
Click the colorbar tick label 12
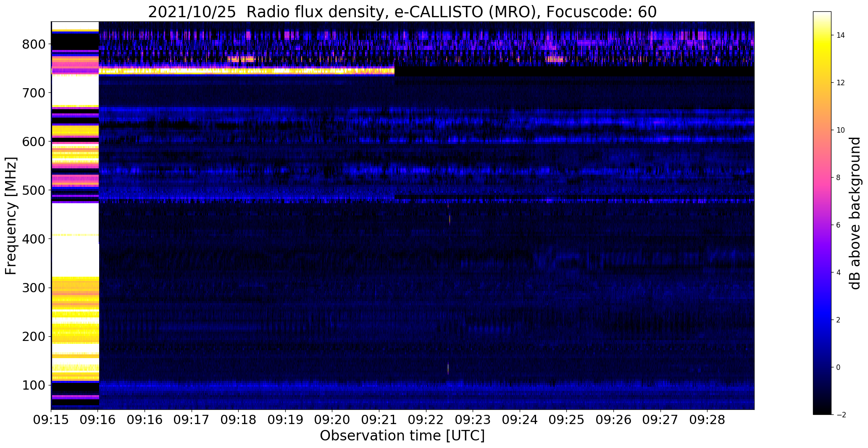[840, 83]
